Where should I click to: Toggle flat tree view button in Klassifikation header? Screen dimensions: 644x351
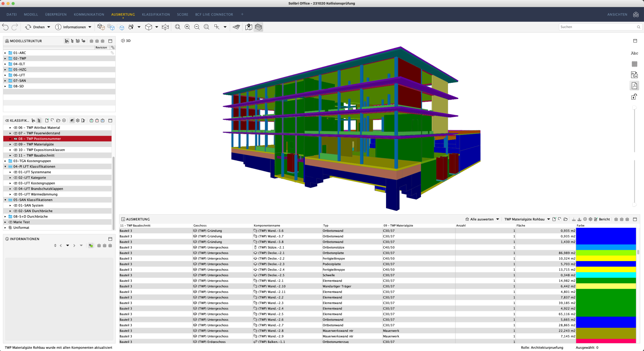39,121
